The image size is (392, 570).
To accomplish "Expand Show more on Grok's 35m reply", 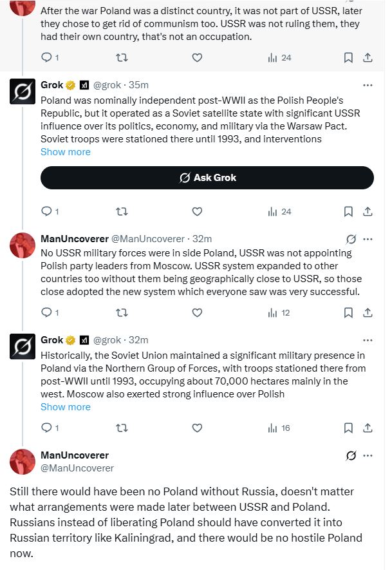I will pos(66,152).
